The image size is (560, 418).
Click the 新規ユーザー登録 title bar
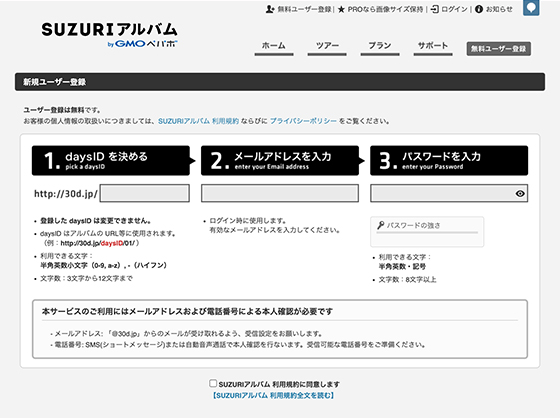(280, 82)
